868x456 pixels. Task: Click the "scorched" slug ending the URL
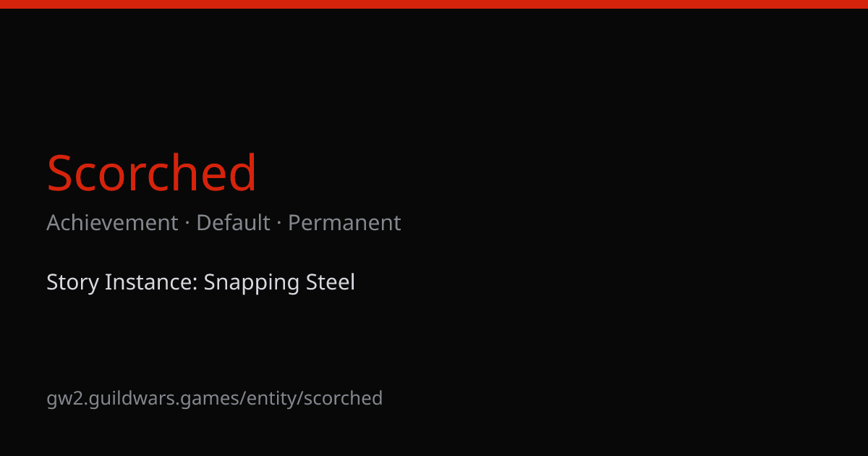pyautogui.click(x=343, y=398)
